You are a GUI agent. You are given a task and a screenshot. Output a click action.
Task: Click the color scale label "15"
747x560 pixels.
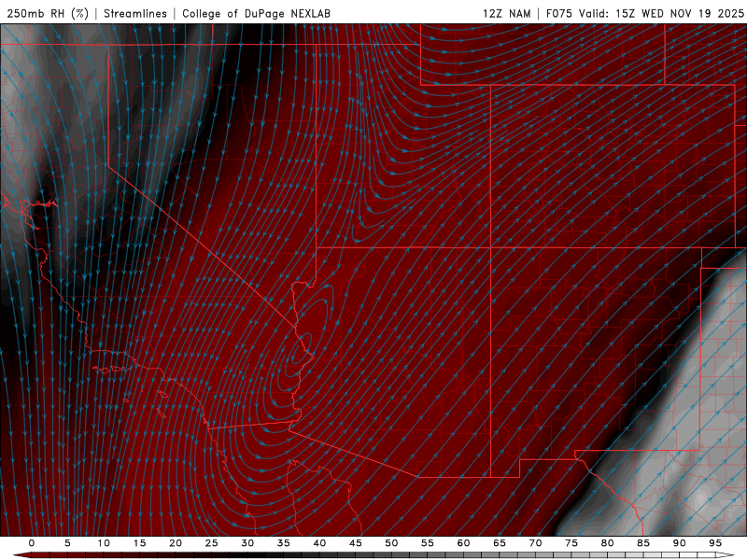[139, 543]
